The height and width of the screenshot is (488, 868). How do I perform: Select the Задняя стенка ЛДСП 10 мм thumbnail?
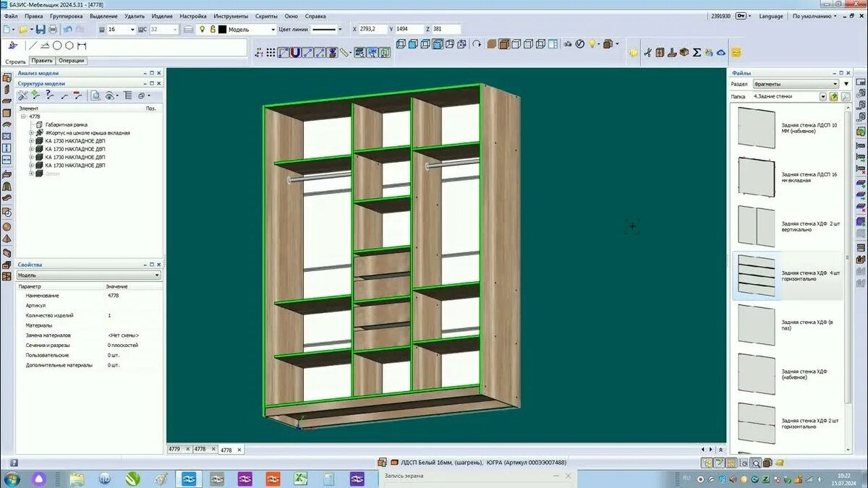click(756, 128)
